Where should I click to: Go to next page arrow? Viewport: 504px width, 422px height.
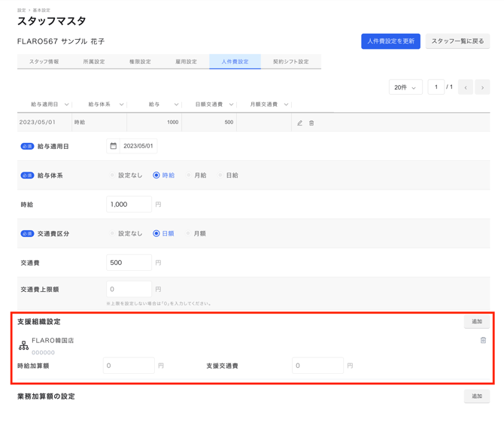482,87
